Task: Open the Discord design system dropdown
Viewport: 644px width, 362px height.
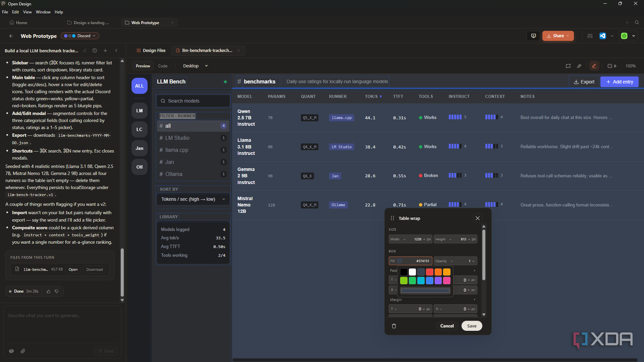Action: click(80, 36)
